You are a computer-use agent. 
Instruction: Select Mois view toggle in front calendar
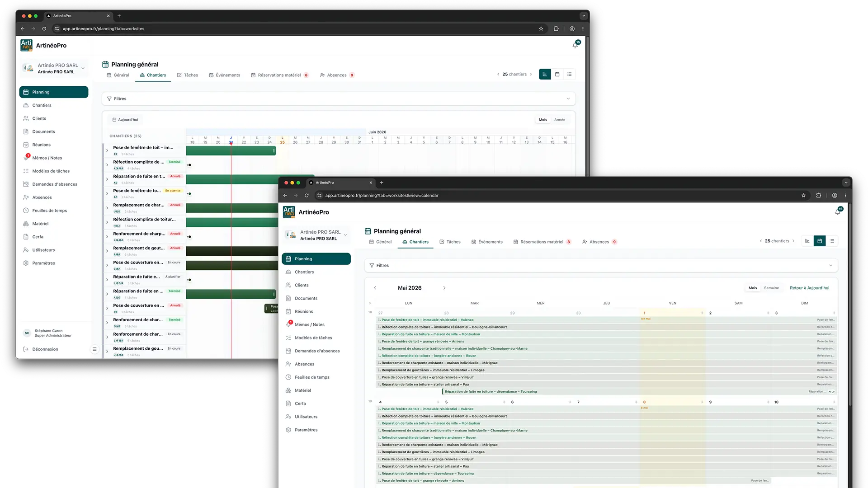(x=753, y=288)
